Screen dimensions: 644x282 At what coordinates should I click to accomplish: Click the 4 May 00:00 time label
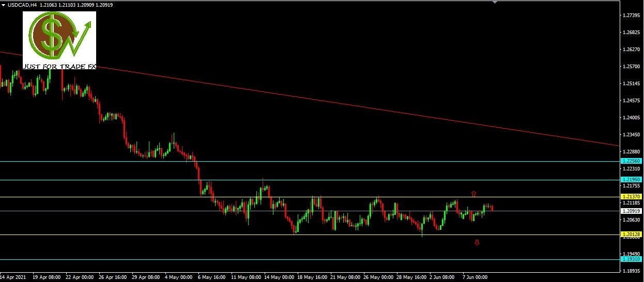178,277
